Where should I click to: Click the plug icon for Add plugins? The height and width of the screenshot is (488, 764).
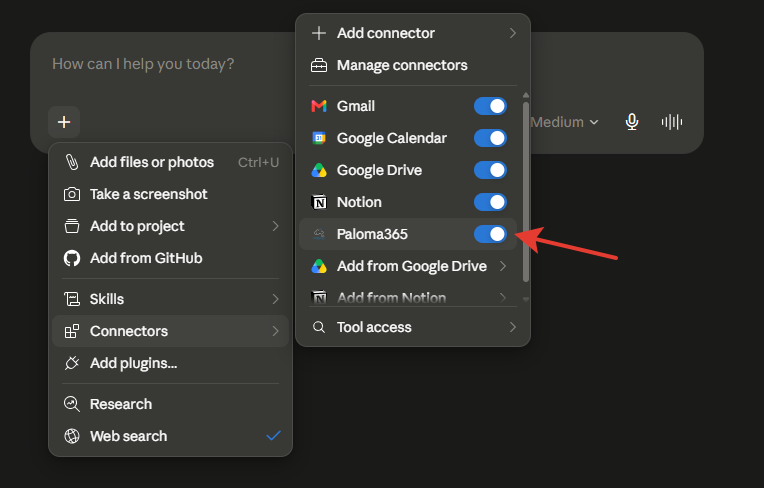(x=72, y=363)
